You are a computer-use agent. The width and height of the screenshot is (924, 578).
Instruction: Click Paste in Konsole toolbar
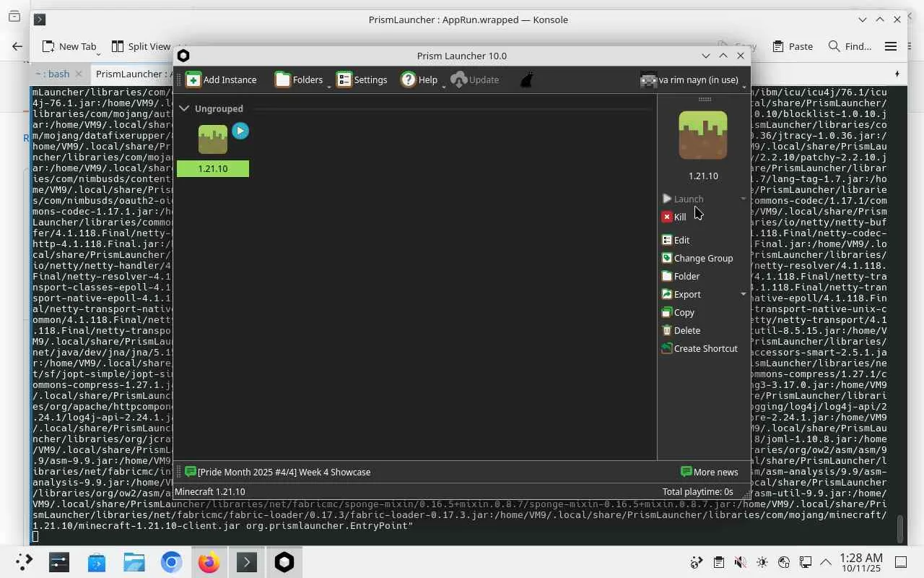[x=793, y=46]
